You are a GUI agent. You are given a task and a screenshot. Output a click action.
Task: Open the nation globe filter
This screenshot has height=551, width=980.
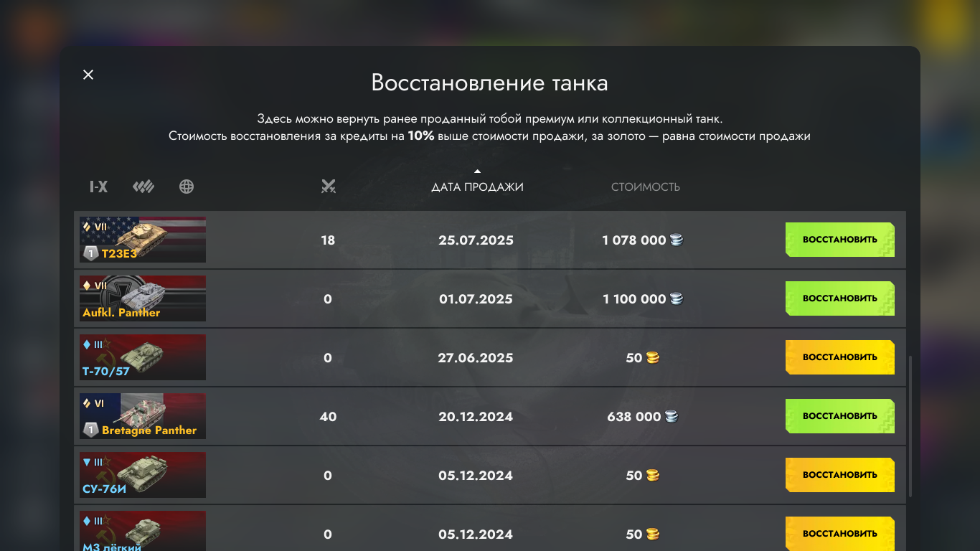(187, 187)
